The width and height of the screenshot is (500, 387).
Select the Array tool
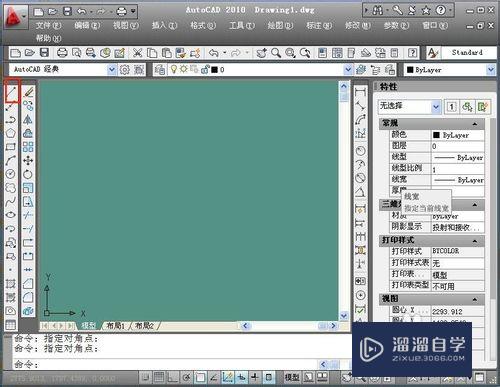click(28, 147)
